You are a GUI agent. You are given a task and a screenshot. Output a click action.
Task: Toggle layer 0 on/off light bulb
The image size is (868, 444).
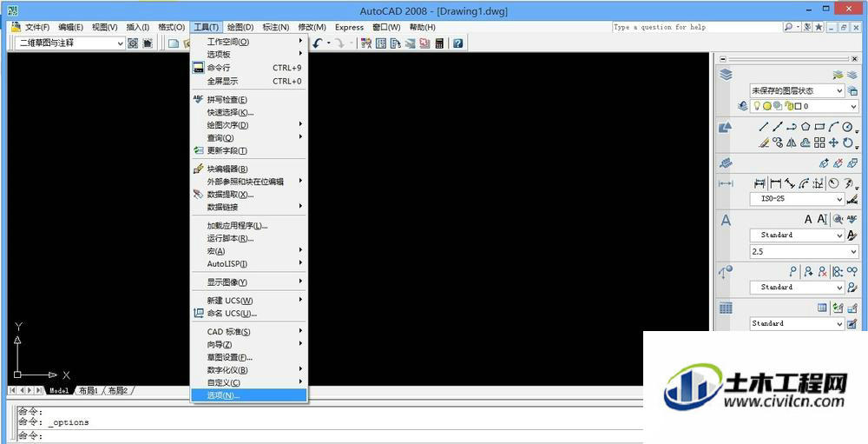click(x=758, y=105)
